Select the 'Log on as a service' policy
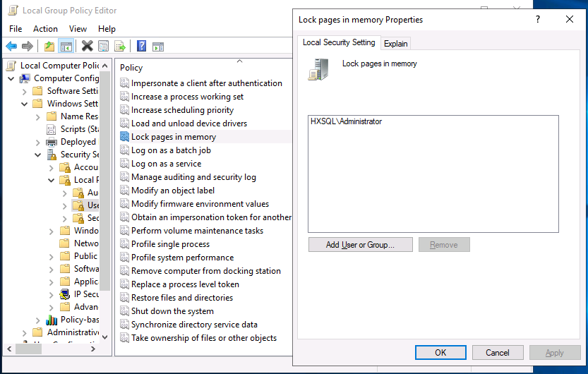This screenshot has height=374, width=588. (x=166, y=164)
